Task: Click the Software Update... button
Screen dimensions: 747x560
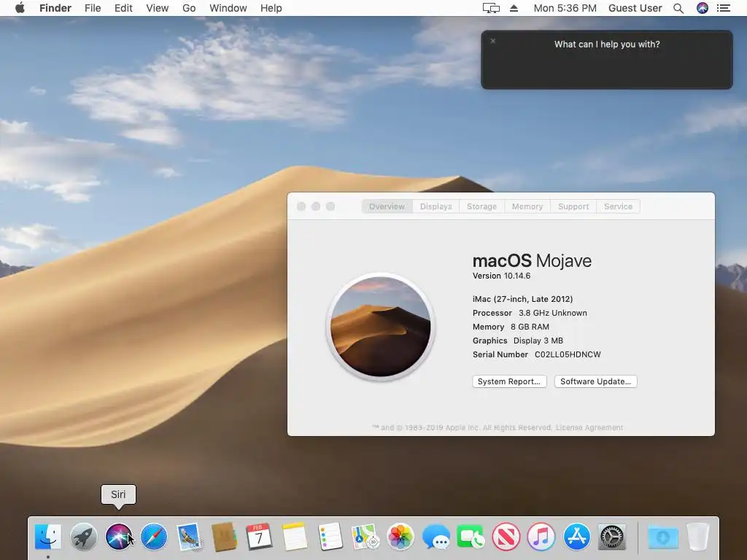Action: pyautogui.click(x=595, y=381)
